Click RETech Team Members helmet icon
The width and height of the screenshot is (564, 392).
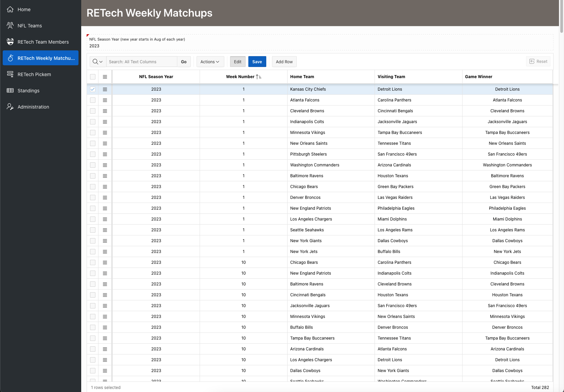(x=10, y=42)
